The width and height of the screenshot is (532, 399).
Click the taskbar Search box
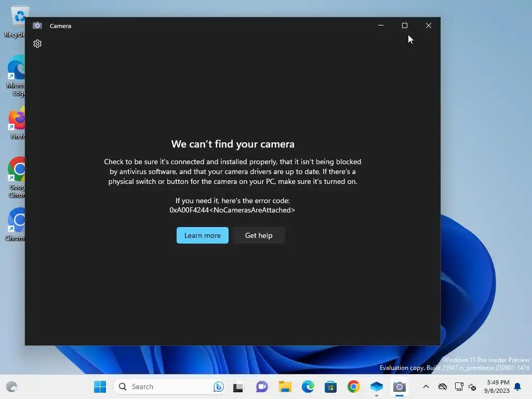[x=170, y=387]
